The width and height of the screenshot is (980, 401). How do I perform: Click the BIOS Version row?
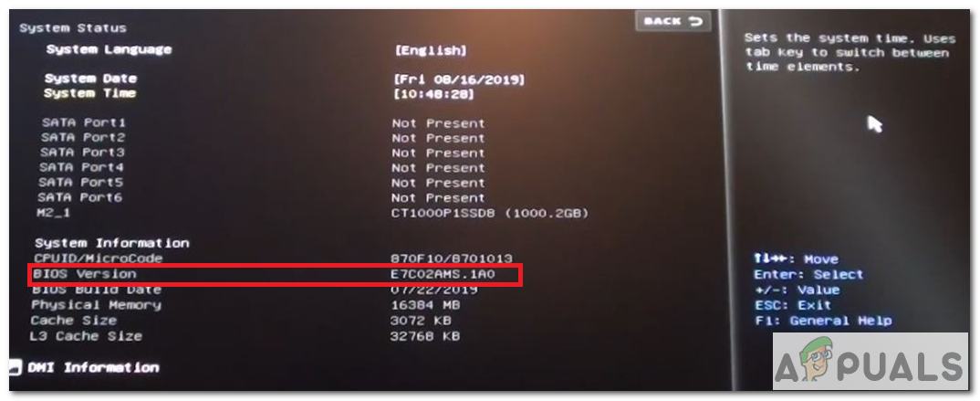[x=275, y=274]
